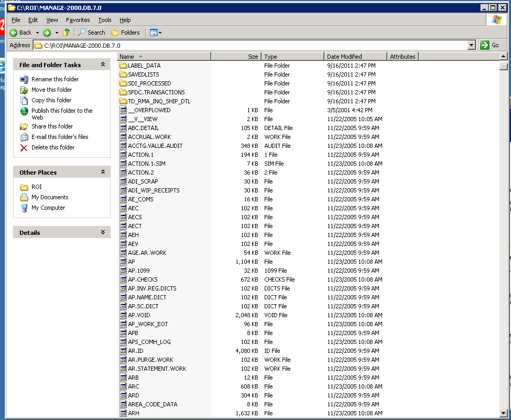Open the Edit menu
The width and height of the screenshot is (511, 420).
[33, 20]
